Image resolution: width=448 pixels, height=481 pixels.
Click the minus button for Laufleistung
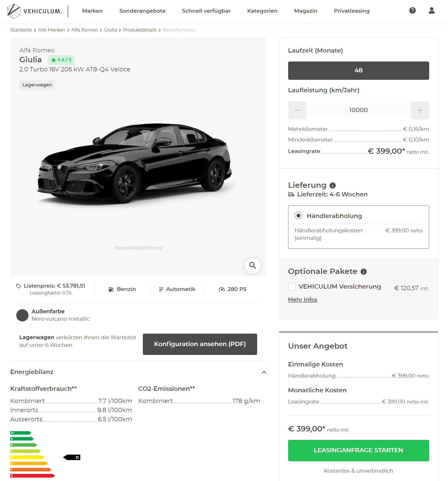[297, 110]
